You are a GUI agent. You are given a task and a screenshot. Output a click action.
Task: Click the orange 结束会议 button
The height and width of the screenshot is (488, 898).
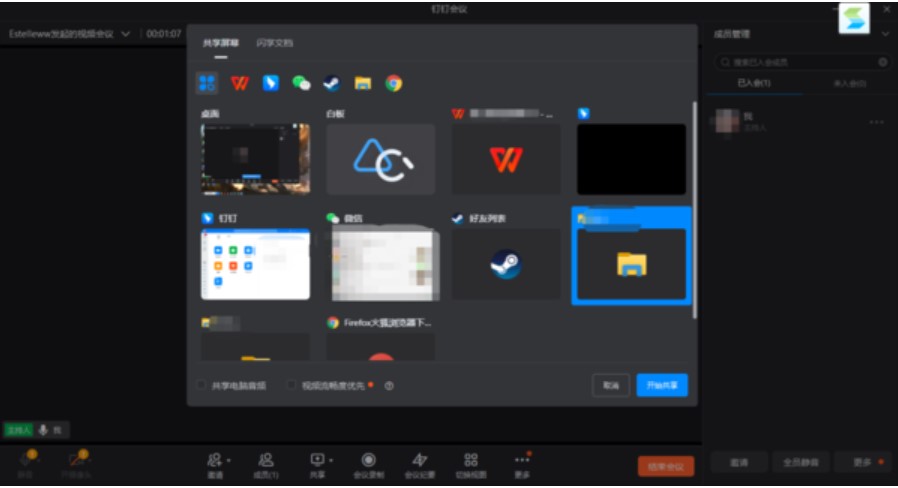666,466
